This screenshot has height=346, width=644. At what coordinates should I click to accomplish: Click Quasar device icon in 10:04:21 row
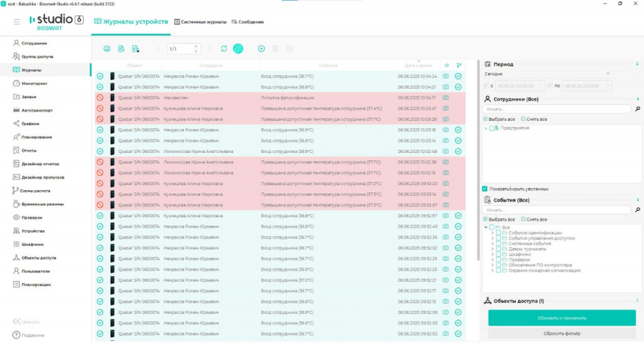tap(112, 87)
